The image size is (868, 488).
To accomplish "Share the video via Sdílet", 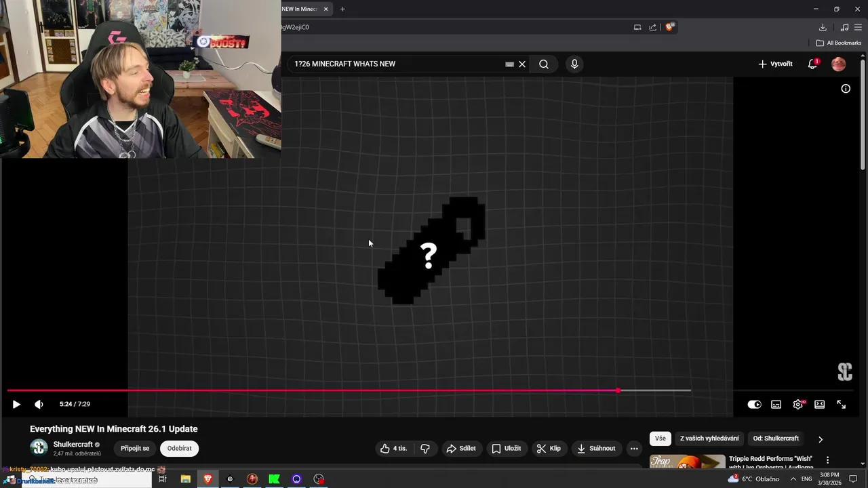I will point(460,449).
